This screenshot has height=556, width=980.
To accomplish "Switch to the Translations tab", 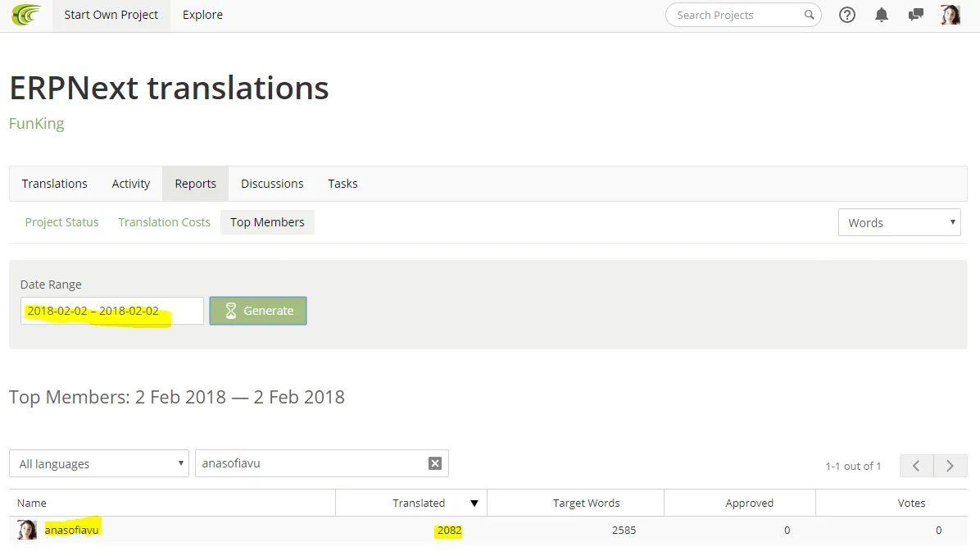I will 54,184.
